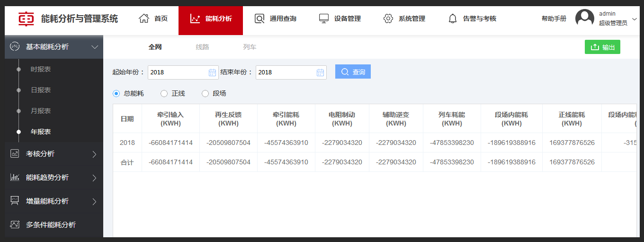Image resolution: width=644 pixels, height=242 pixels.
Task: Click the admin user avatar
Action: point(584,18)
